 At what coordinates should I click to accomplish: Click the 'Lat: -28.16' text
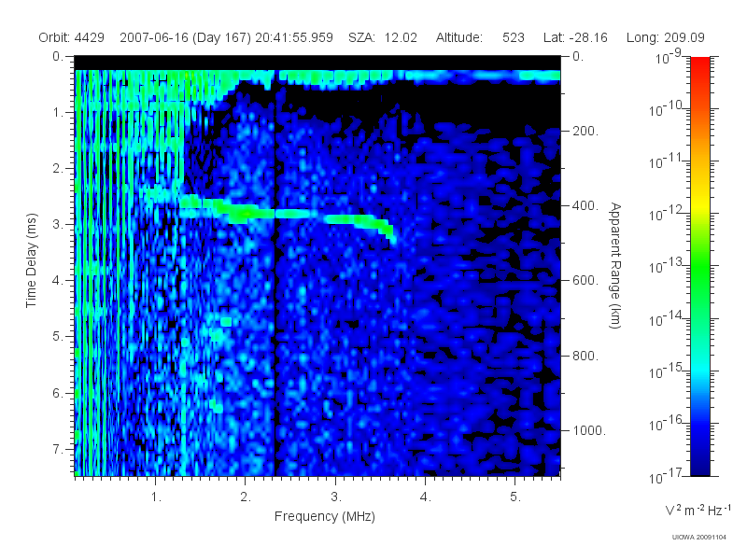[x=575, y=37]
